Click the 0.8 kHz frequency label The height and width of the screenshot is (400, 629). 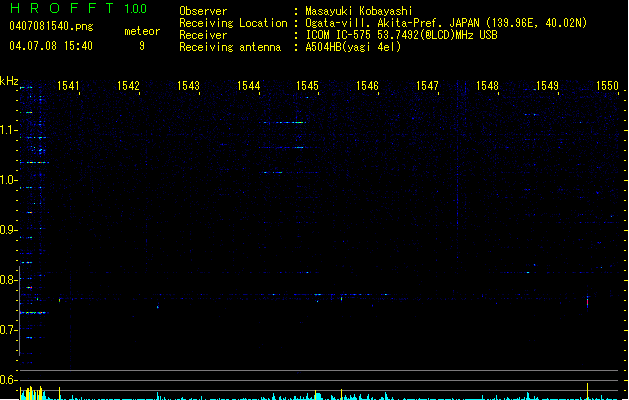(8, 279)
